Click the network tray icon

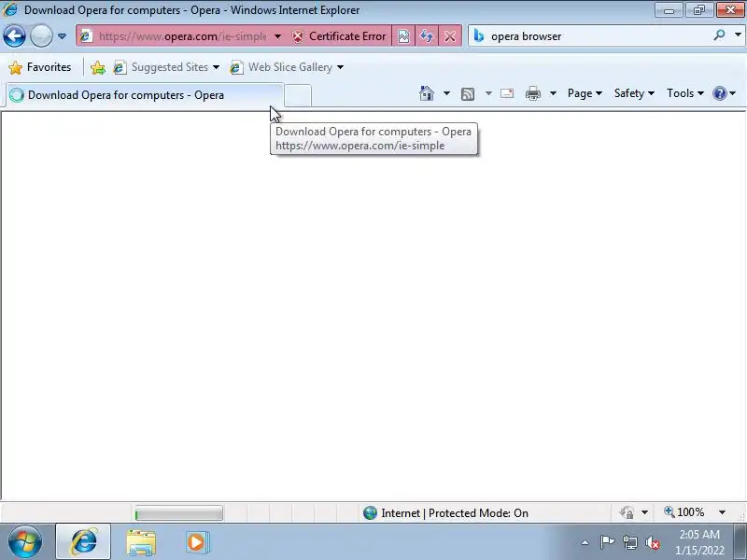coord(630,542)
